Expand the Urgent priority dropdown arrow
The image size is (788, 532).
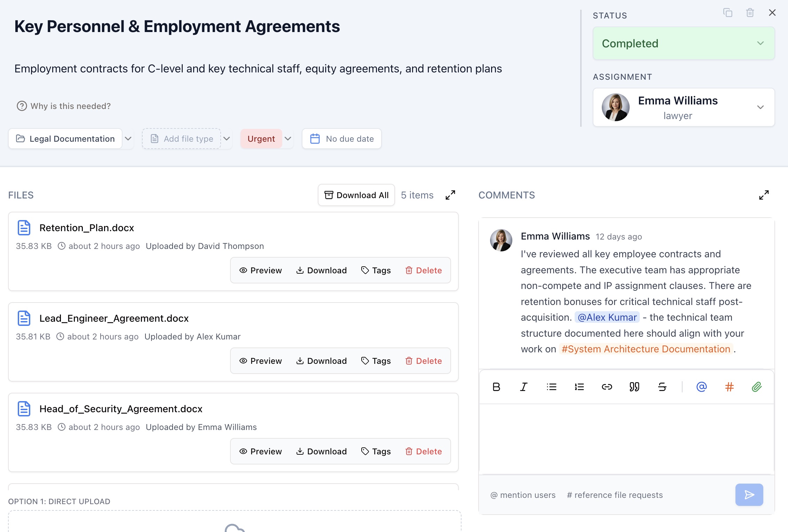288,139
